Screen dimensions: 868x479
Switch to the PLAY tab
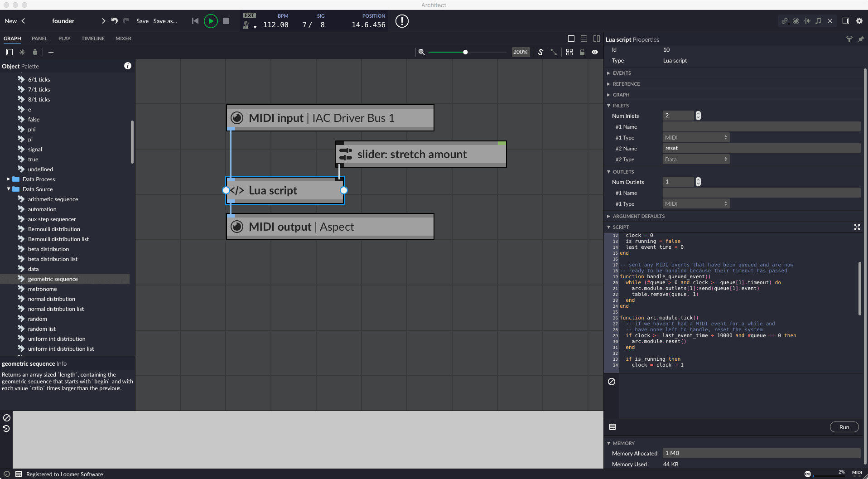pyautogui.click(x=64, y=39)
